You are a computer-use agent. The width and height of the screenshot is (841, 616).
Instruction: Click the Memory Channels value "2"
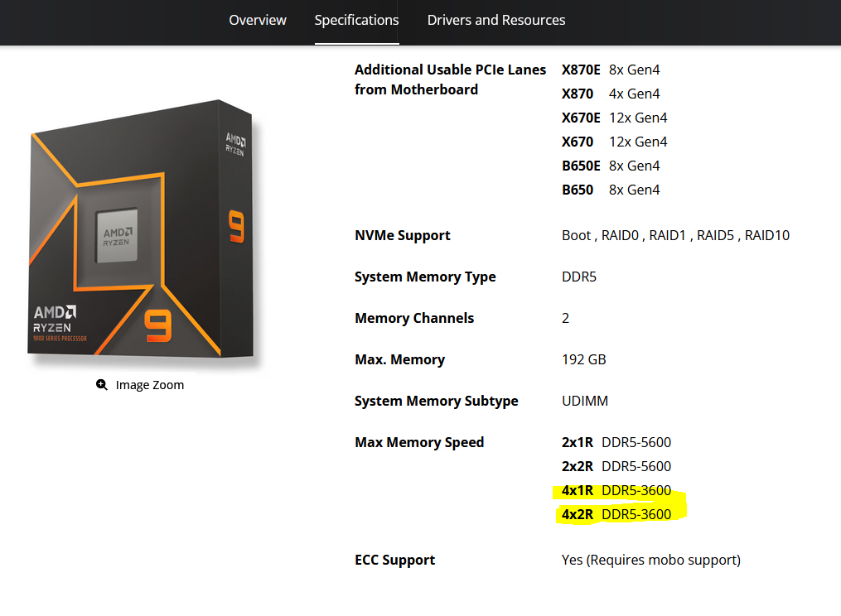pos(565,319)
